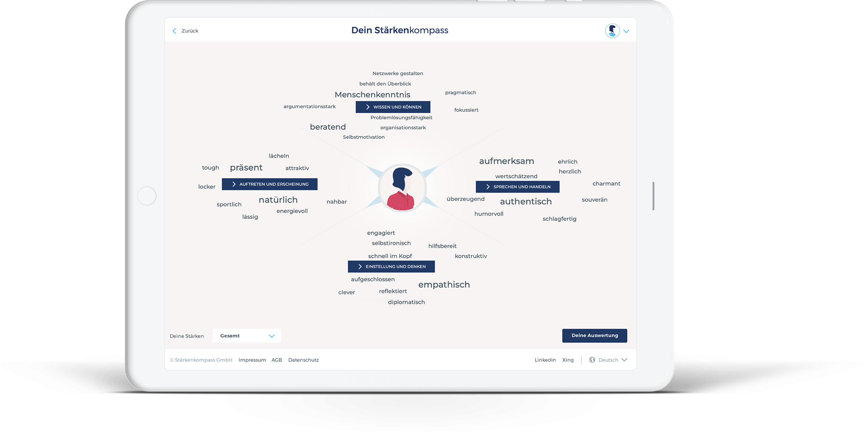The image size is (868, 432).
Task: Expand the profile menu chevron
Action: pos(626,31)
